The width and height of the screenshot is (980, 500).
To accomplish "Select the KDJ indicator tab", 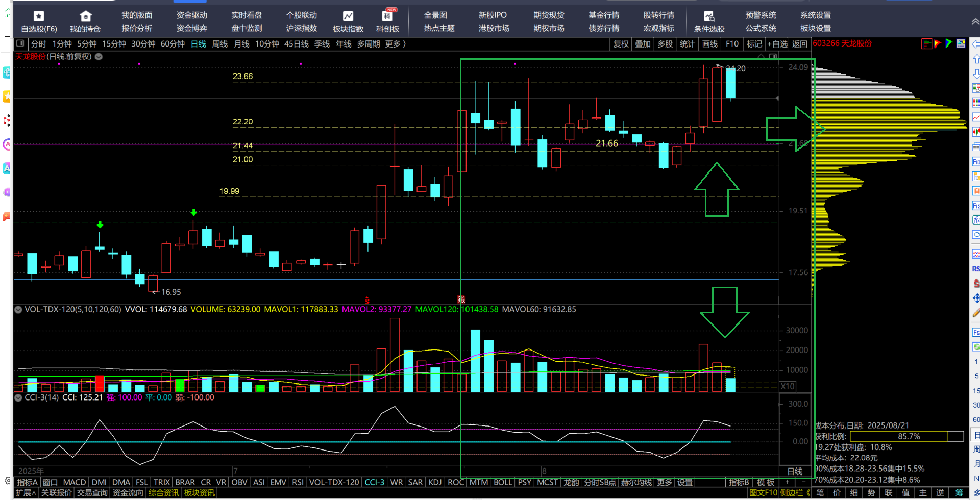I will [x=435, y=482].
